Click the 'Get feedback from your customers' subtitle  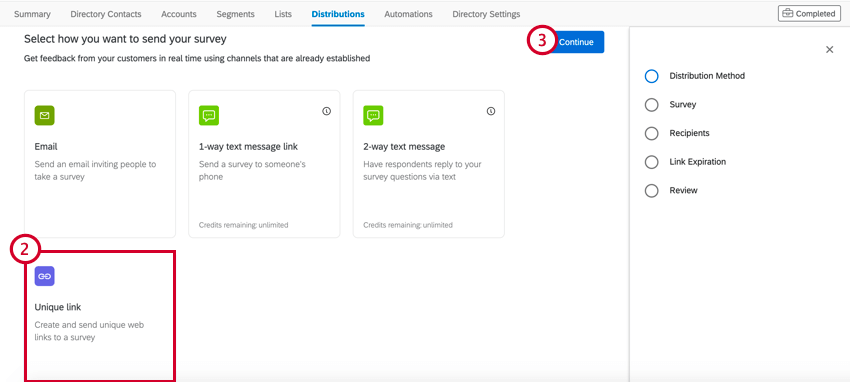click(197, 58)
